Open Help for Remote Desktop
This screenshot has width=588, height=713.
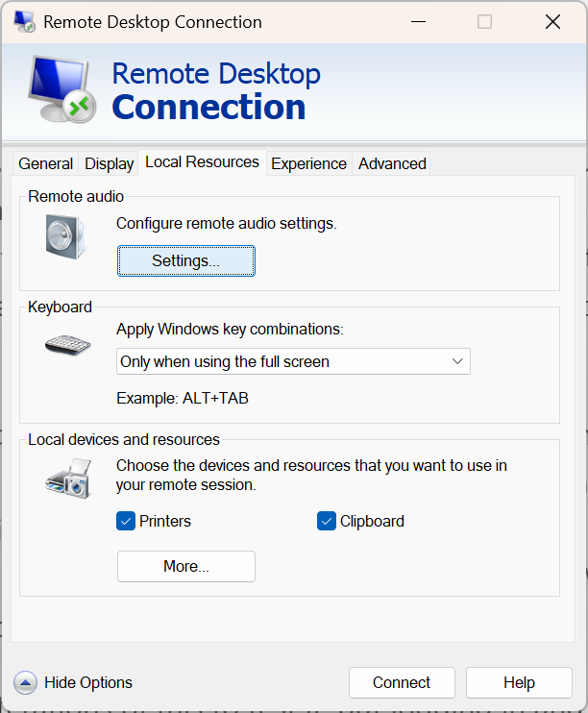[x=519, y=683]
